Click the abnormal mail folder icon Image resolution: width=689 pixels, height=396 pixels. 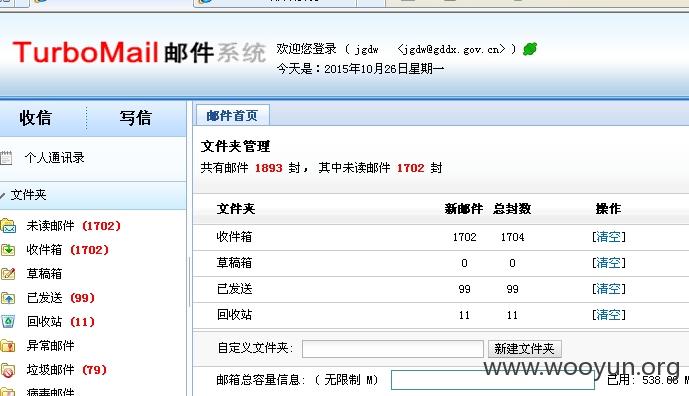click(x=8, y=346)
